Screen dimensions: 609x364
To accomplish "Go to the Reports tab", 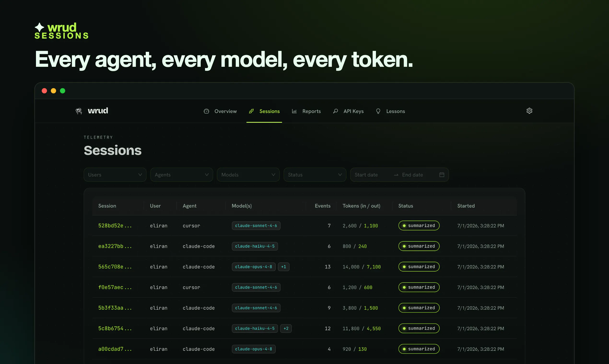I will (306, 111).
